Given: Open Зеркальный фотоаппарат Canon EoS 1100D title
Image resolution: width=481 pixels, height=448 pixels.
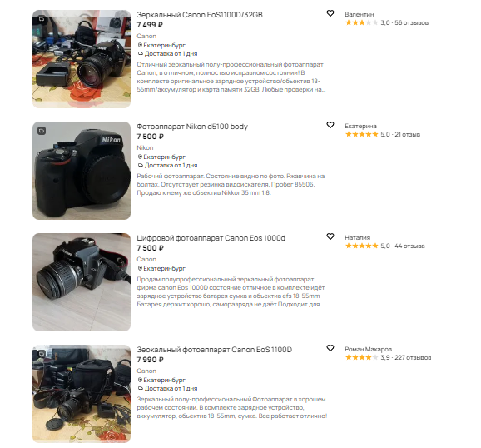Looking at the screenshot, I should [215, 350].
